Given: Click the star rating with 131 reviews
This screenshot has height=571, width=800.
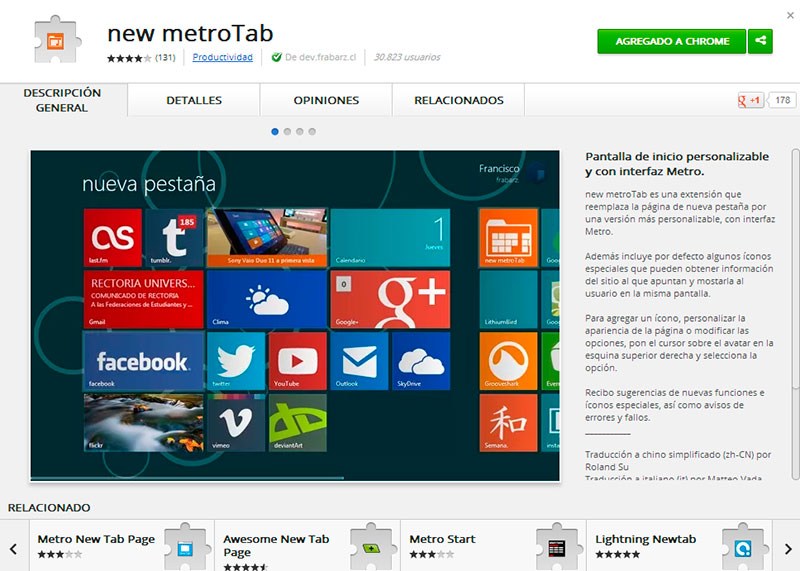Looking at the screenshot, I should point(141,58).
